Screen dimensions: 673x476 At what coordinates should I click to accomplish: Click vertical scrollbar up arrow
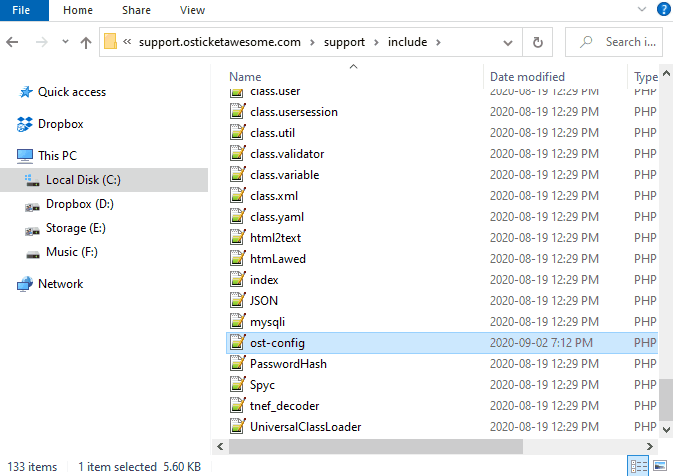666,73
